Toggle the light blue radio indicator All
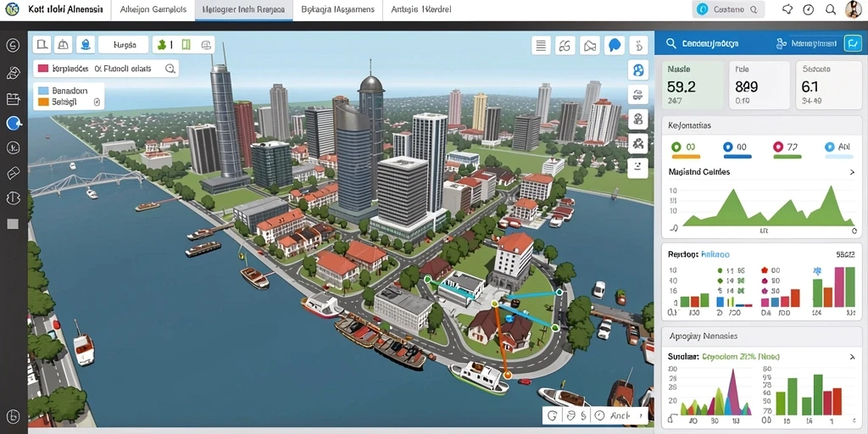The height and width of the screenshot is (434, 868). coord(829,147)
